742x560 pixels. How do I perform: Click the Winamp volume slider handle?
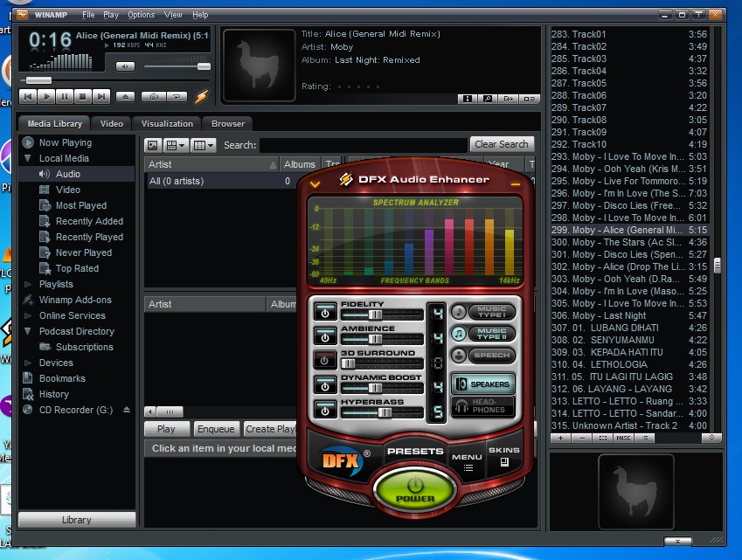(204, 66)
